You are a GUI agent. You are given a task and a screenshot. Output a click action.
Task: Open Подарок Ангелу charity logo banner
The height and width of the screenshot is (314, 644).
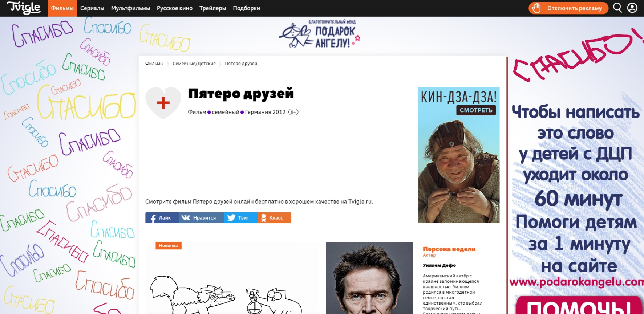pos(320,34)
